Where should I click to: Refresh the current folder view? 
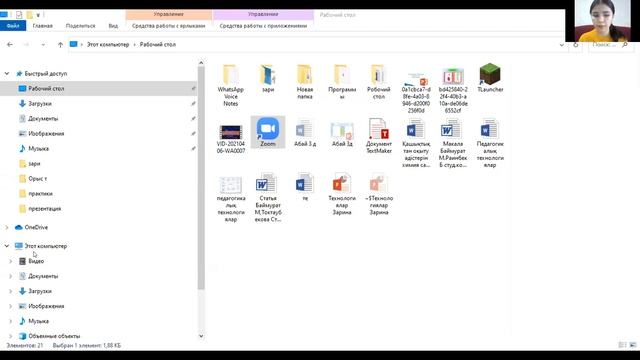tap(576, 44)
